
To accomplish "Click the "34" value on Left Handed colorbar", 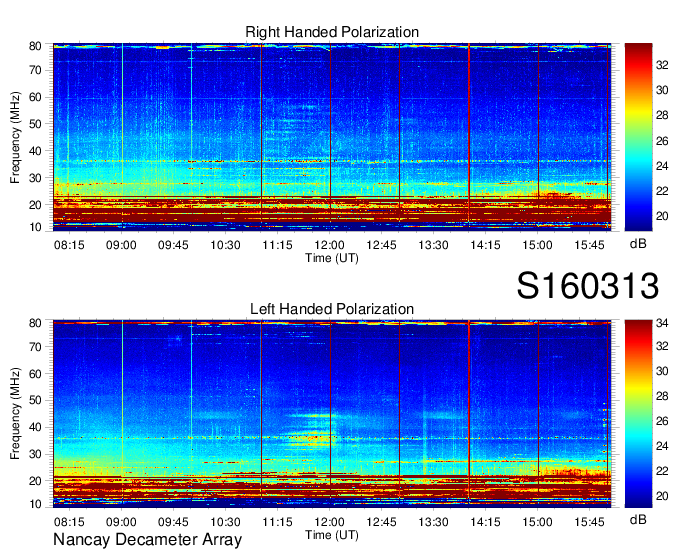I will tap(662, 323).
